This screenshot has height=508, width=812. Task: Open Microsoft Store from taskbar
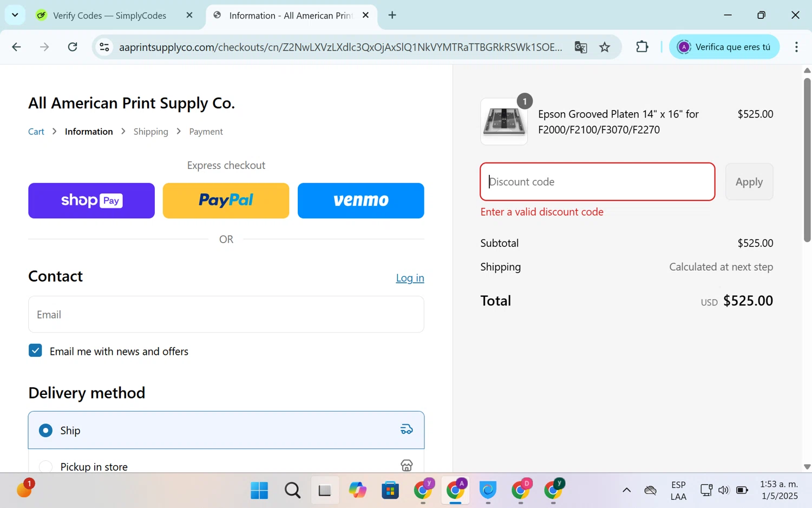click(x=390, y=491)
